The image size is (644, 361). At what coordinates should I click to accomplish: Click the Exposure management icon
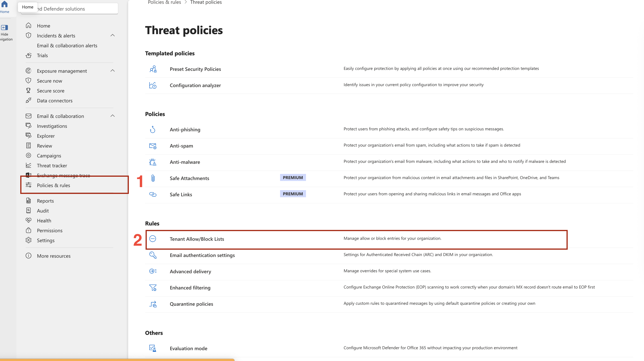pyautogui.click(x=29, y=71)
